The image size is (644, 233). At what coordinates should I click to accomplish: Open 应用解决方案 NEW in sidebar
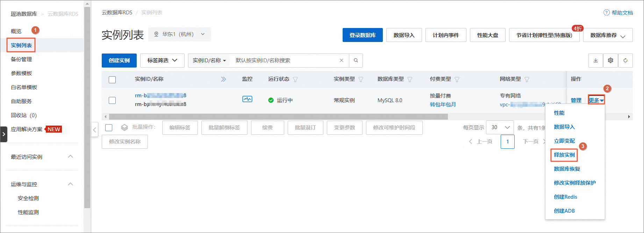36,129
